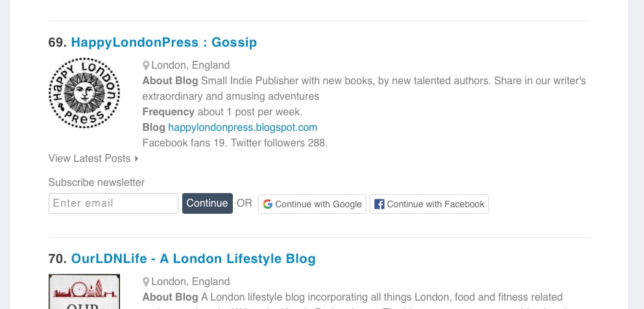Click the location pin icon for HappyLondonPress
This screenshot has width=644, height=309.
point(146,65)
